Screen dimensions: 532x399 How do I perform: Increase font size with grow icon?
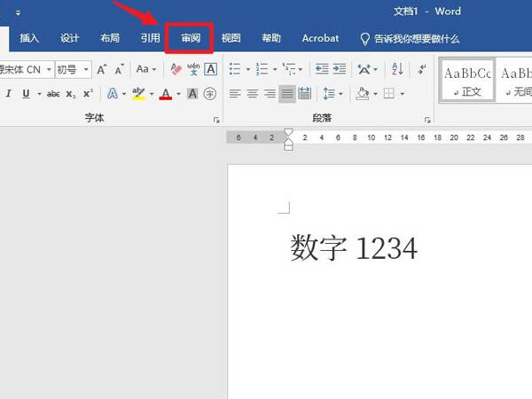pos(101,69)
